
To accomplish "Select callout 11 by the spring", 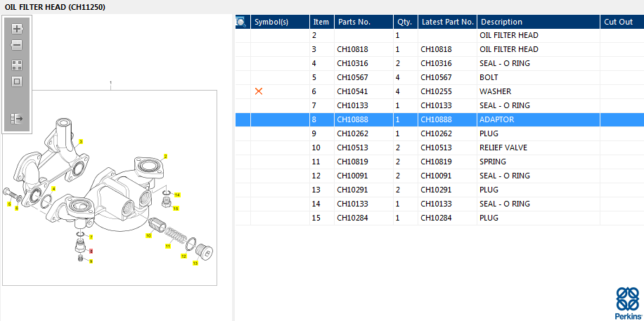I will click(x=167, y=247).
